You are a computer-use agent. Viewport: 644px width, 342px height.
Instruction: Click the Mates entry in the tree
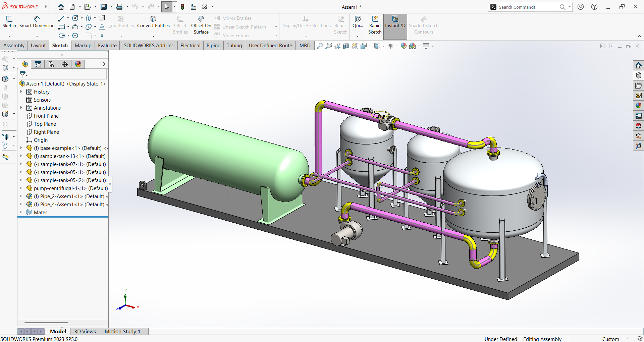pos(40,212)
